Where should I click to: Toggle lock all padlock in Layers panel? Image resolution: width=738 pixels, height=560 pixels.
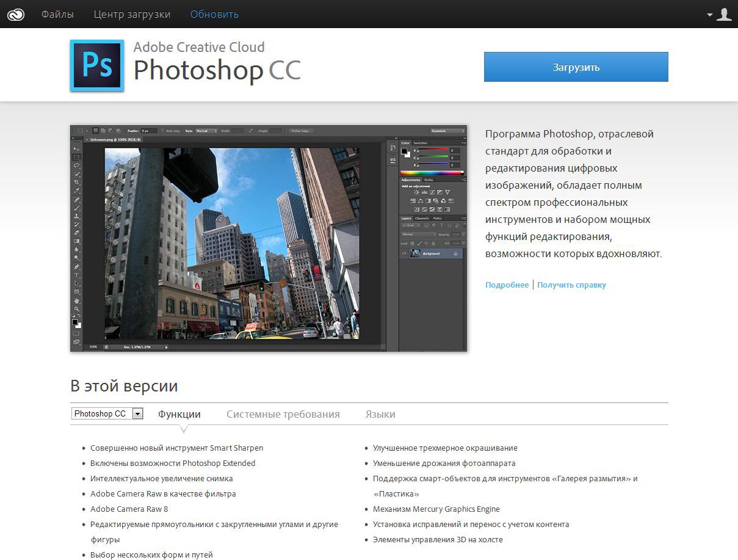[x=433, y=243]
